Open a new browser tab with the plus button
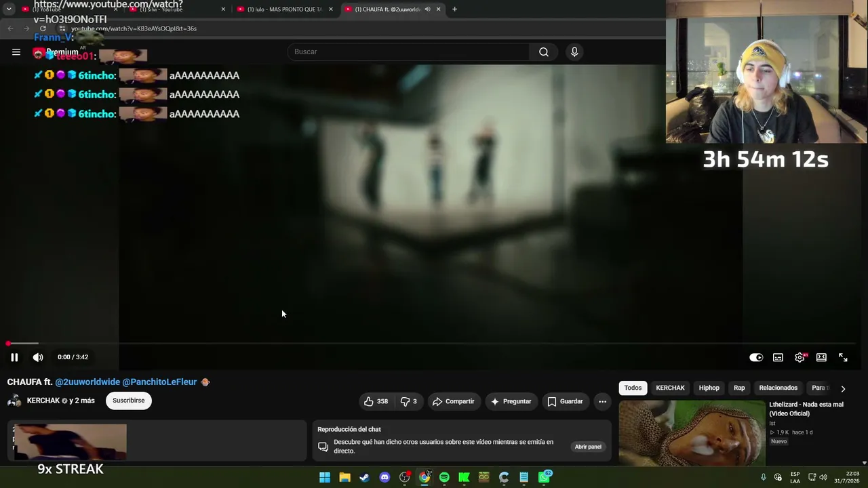Viewport: 868px width, 488px height. pyautogui.click(x=454, y=9)
